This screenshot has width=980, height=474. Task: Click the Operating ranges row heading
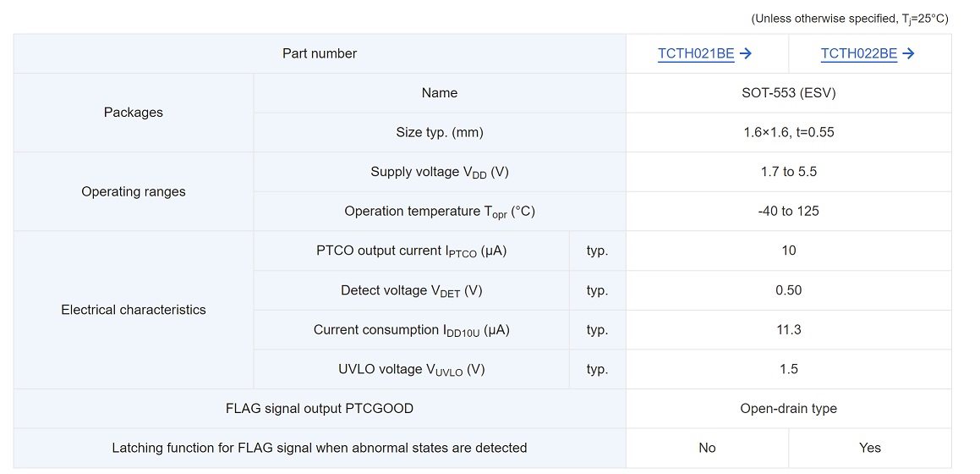(134, 191)
